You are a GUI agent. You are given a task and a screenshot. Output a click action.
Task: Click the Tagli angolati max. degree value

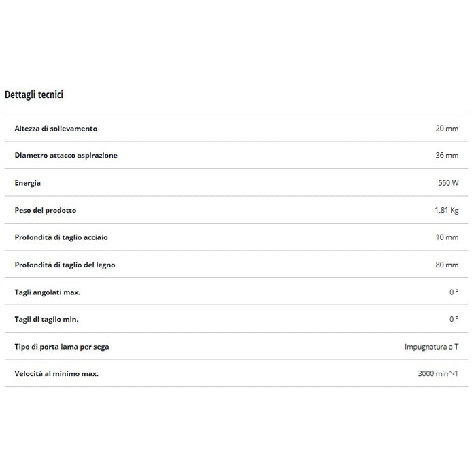pos(454,292)
